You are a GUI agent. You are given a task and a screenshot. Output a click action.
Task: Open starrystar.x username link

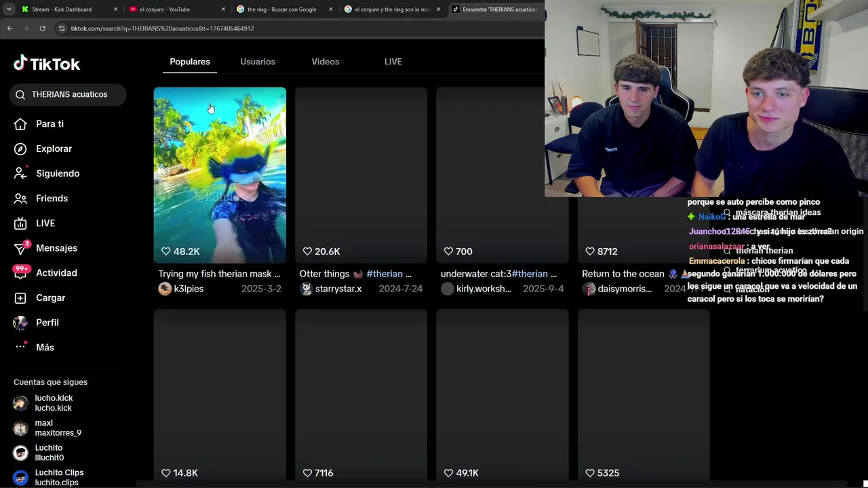click(x=338, y=289)
